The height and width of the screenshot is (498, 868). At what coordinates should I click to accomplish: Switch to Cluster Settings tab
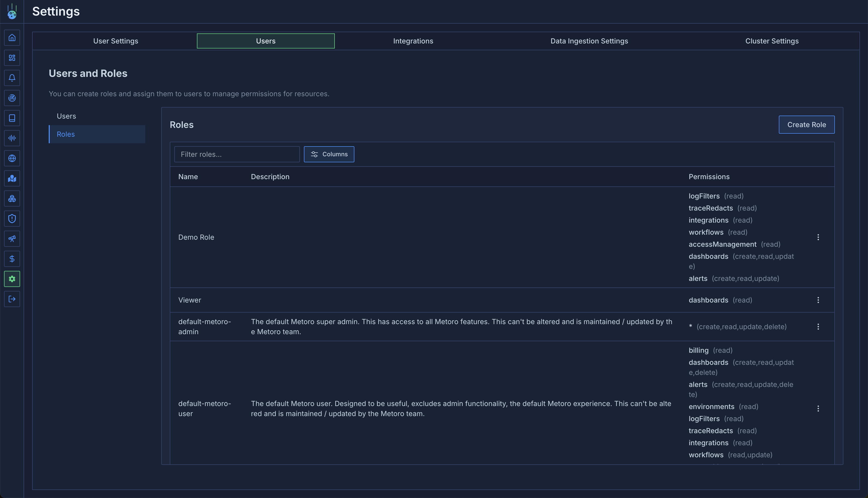[x=772, y=41]
